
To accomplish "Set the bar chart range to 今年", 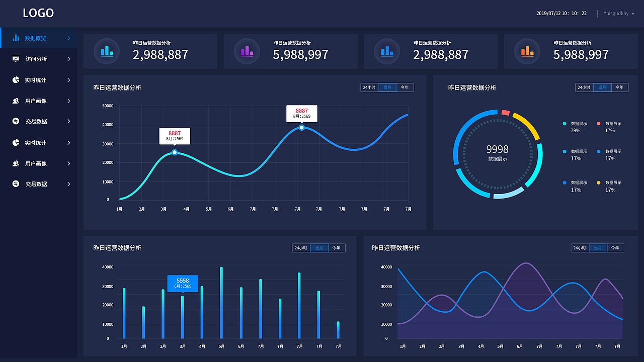I will (337, 248).
